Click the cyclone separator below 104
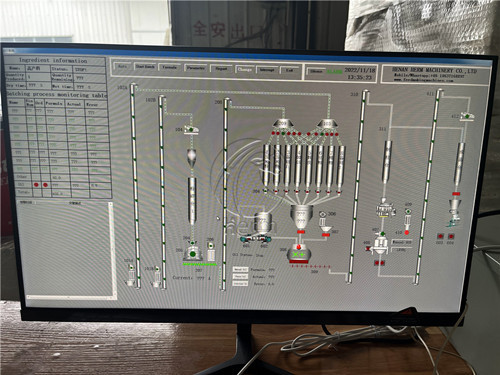 [x=192, y=158]
